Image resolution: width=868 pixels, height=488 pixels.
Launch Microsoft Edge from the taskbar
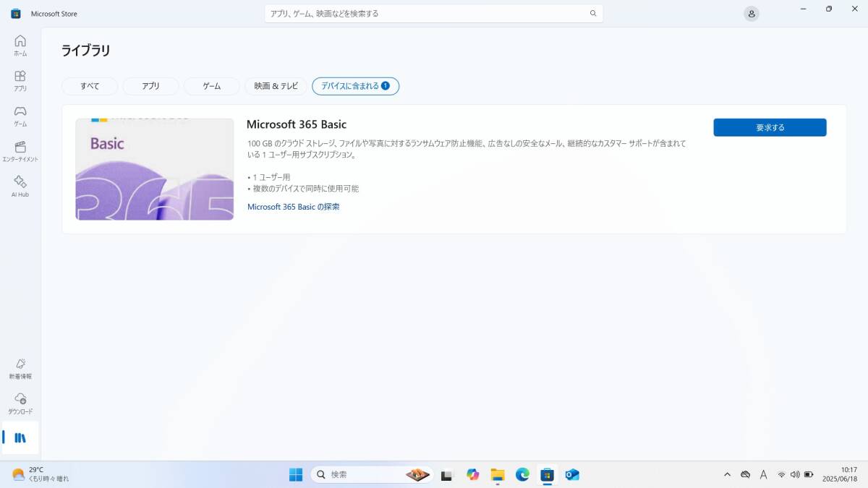[x=522, y=475]
